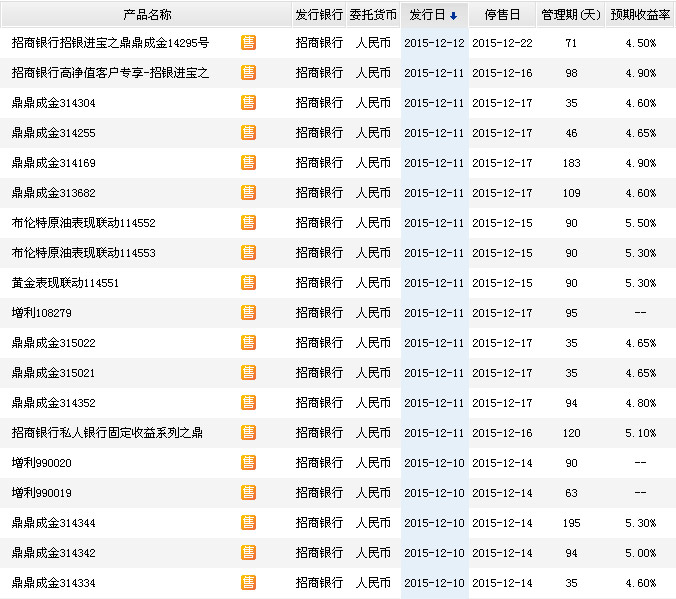Click the 售 icon for 招商银行招银进宝之鼎鼎成金14295号
This screenshot has width=676, height=599.
pos(248,43)
